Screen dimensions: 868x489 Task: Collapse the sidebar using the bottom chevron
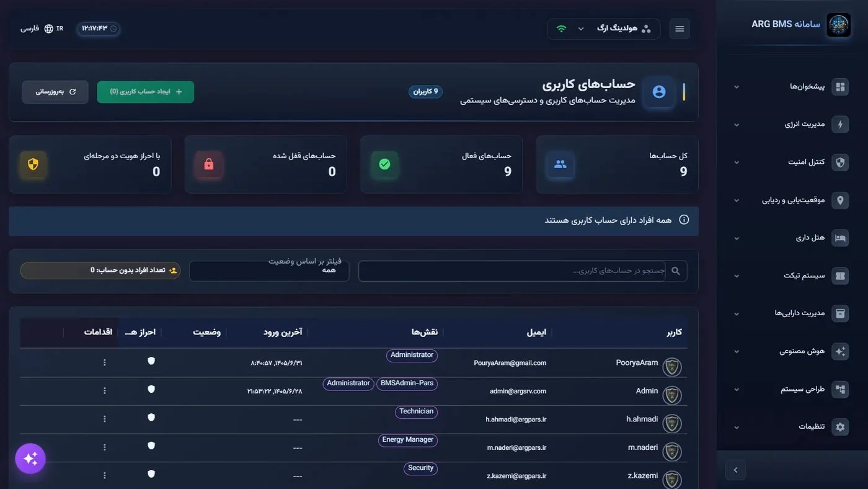click(735, 470)
